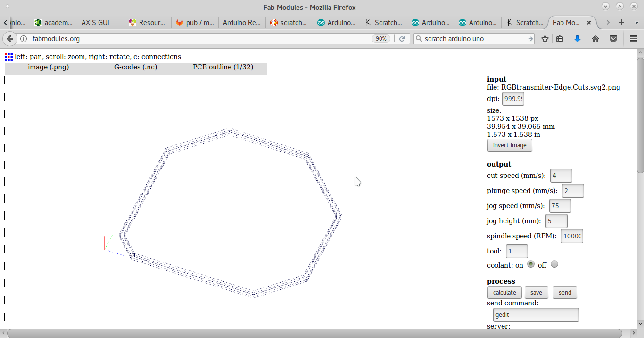Bookmark this page with the star icon
Viewport: 644px width, 338px height.
[x=545, y=39]
